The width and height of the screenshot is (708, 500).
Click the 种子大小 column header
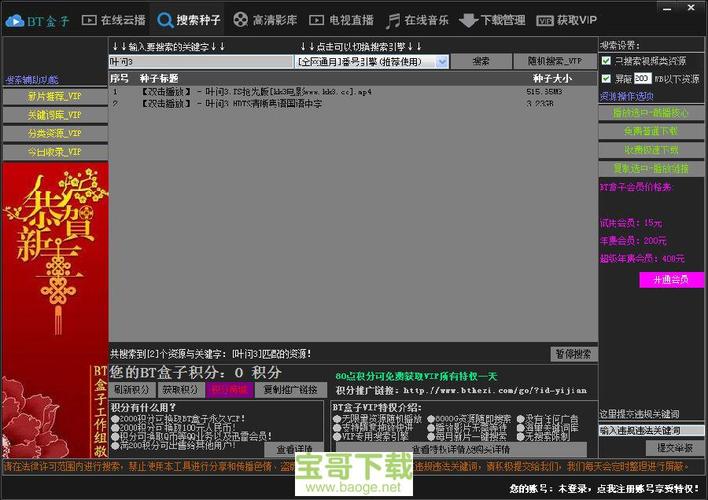[552, 79]
